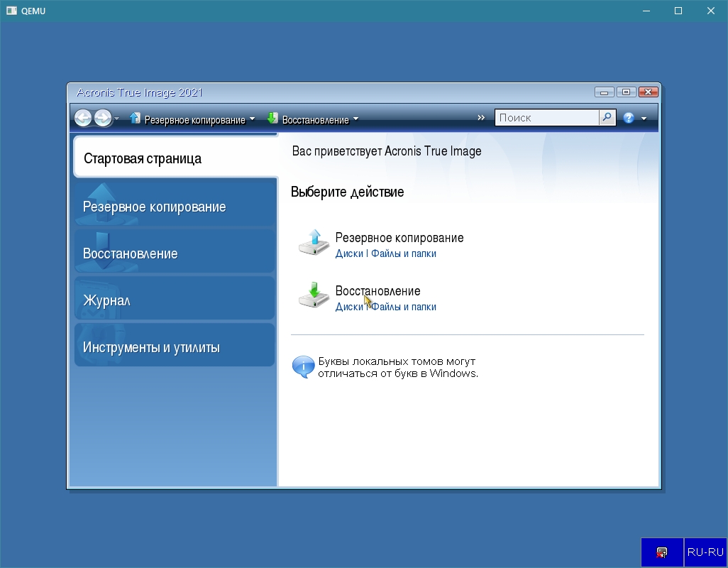The height and width of the screenshot is (568, 728).
Task: Click Файлы и папки link under the Восстановление heading
Action: point(404,307)
